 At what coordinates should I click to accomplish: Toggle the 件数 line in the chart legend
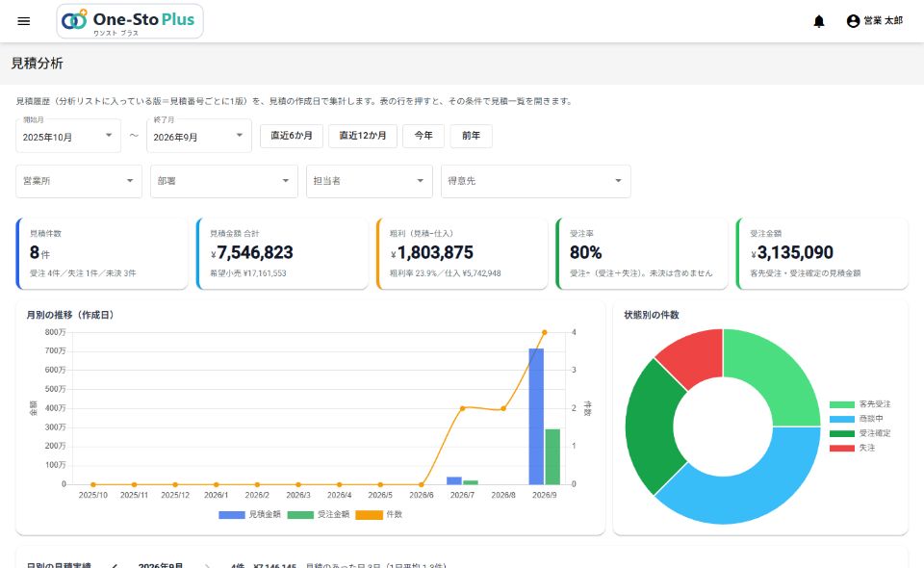(379, 514)
